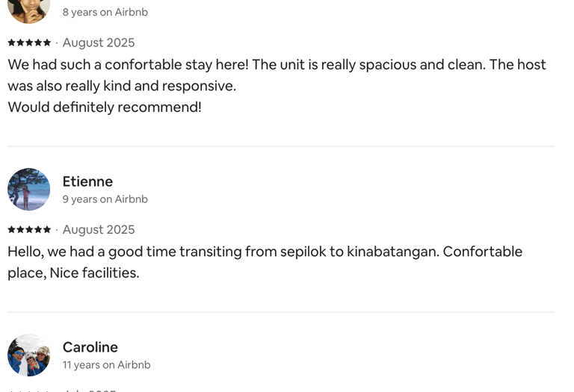Click the five-star rating on Etienne's review
Viewport: 574px width, 392px height.
(29, 229)
